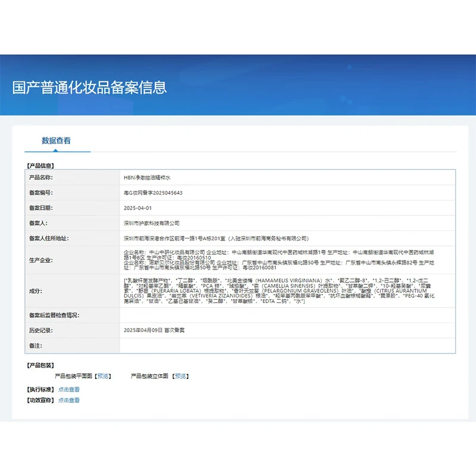Click the product name HBN净澈控油精粹水
This screenshot has width=476, height=476.
tap(147, 177)
